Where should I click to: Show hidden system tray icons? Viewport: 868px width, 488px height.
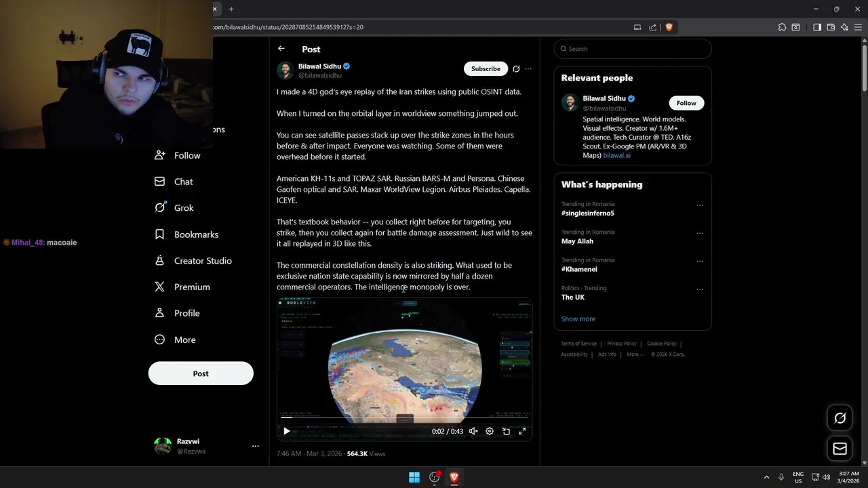[766, 477]
